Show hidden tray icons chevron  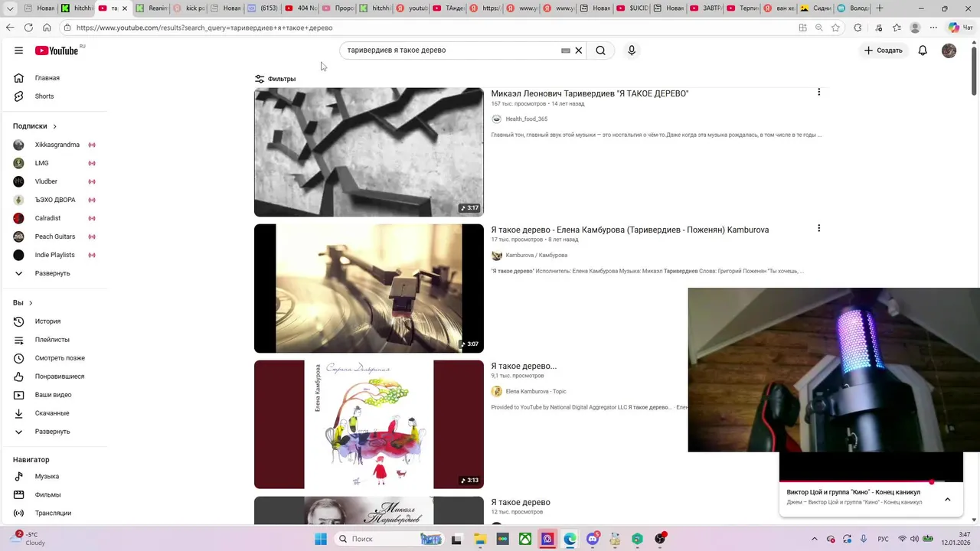(x=814, y=539)
